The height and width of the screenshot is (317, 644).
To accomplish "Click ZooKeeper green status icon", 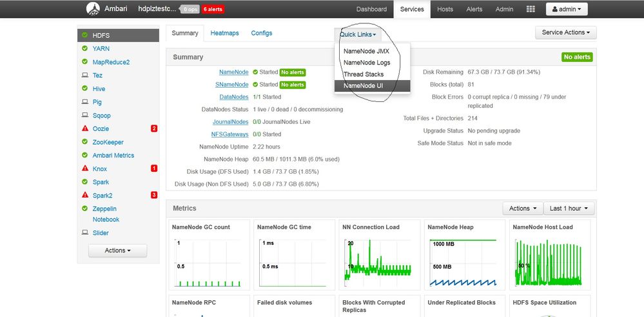I will point(84,142).
